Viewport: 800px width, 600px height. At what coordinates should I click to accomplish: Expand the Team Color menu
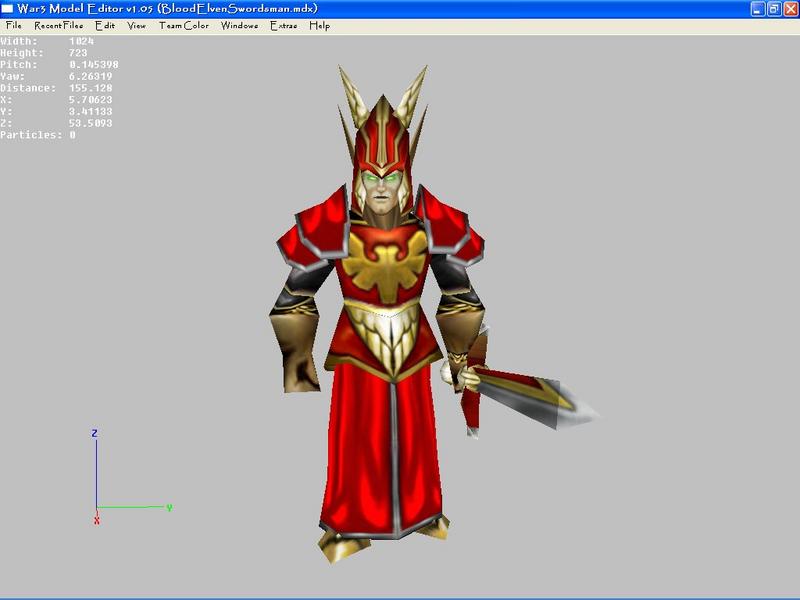(x=184, y=26)
